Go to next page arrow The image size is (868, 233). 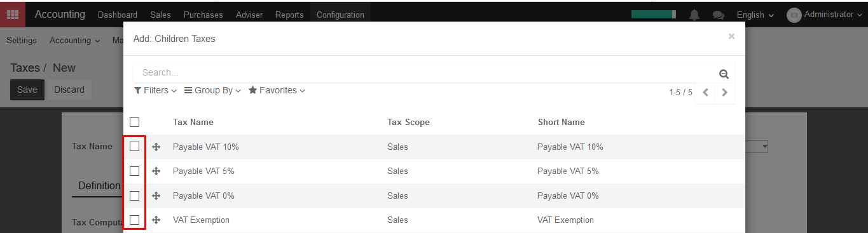724,92
